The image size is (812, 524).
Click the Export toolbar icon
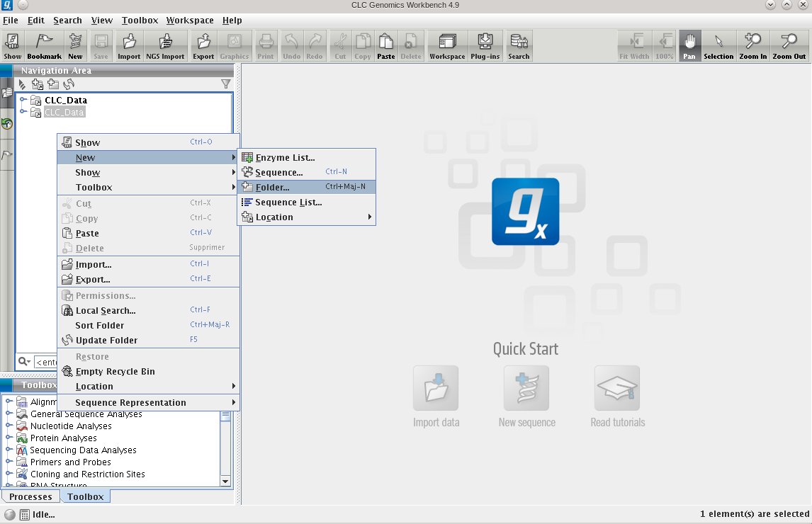point(203,46)
